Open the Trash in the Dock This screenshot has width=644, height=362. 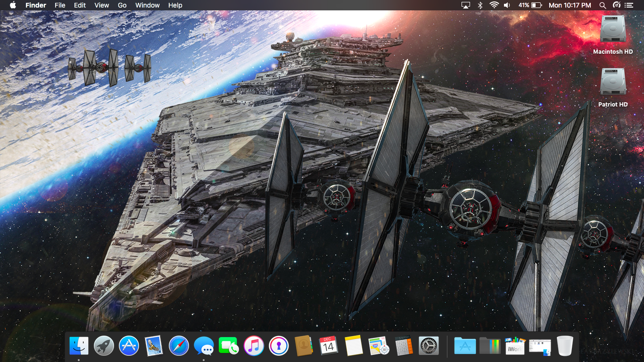(x=565, y=346)
